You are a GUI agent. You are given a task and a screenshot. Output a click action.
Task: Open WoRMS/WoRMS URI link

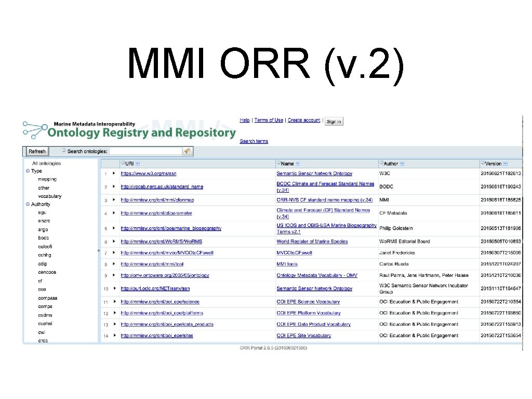(x=161, y=242)
